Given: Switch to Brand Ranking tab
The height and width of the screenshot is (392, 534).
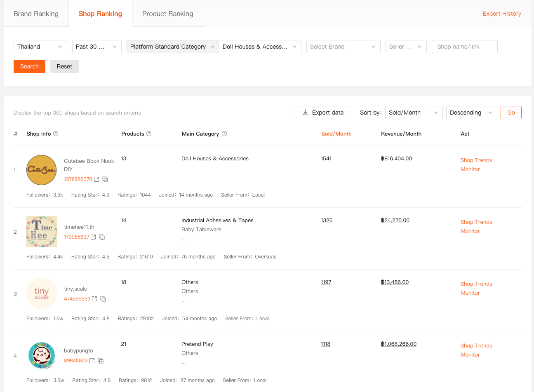Looking at the screenshot, I should pyautogui.click(x=36, y=14).
